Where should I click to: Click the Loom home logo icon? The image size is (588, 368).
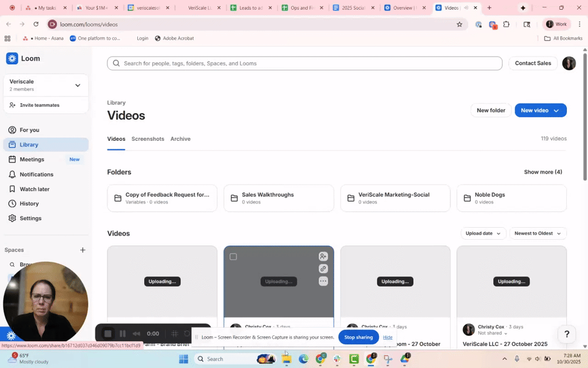12,58
